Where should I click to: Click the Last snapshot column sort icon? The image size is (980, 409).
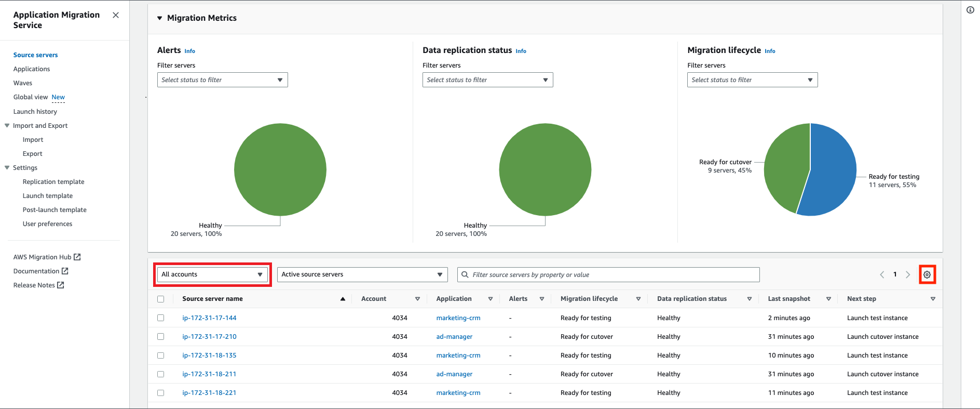coord(828,299)
